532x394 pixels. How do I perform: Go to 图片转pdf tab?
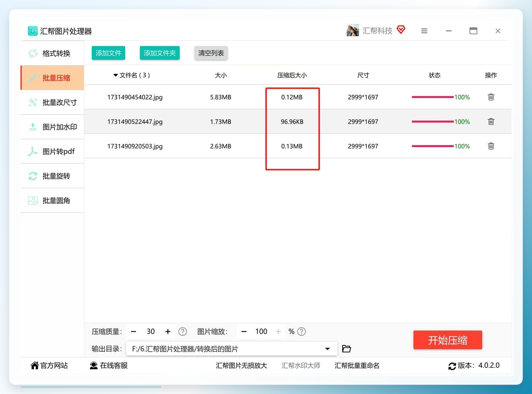point(52,151)
